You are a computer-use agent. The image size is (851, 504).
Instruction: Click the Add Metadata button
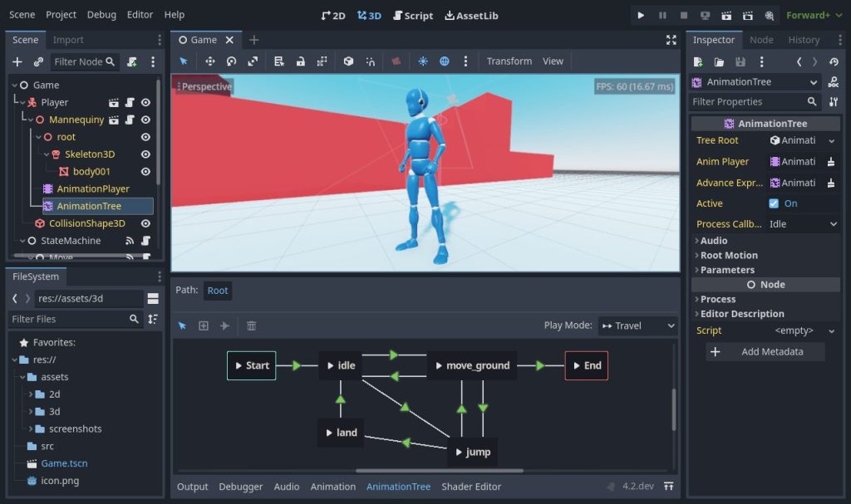pyautogui.click(x=764, y=352)
